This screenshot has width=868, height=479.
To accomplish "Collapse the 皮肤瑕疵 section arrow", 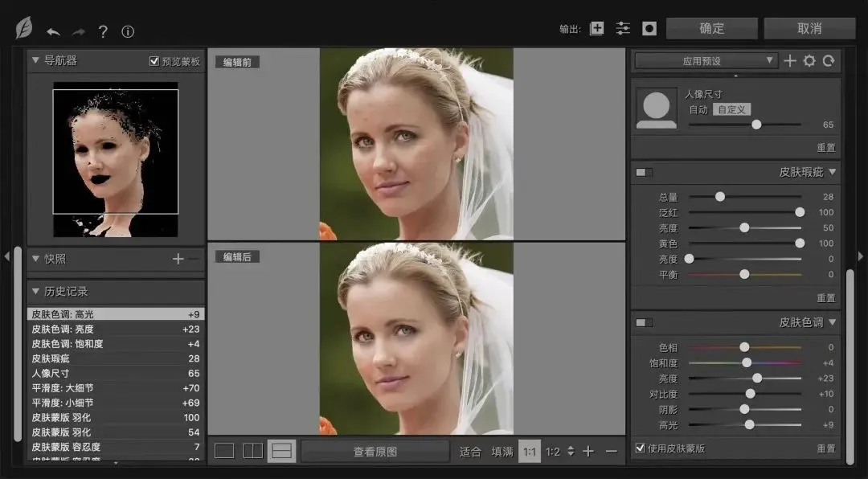I will pos(832,172).
